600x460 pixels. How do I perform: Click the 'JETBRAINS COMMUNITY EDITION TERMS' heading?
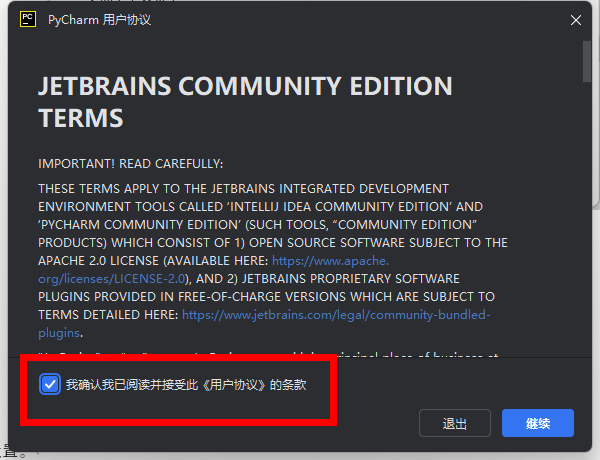(245, 101)
